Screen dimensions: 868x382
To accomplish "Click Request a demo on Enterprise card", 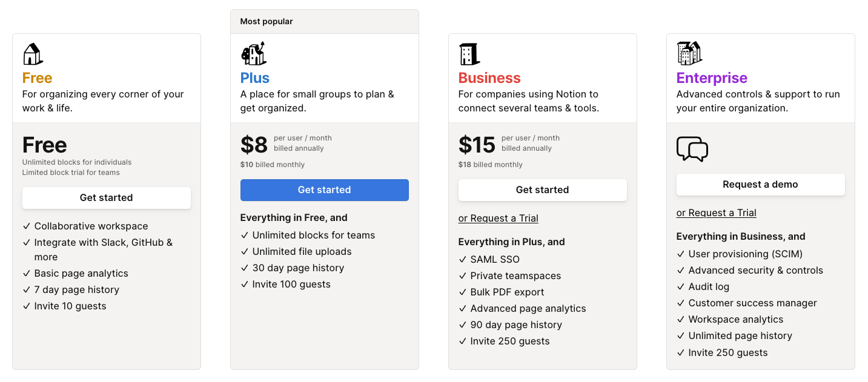I will click(x=760, y=185).
